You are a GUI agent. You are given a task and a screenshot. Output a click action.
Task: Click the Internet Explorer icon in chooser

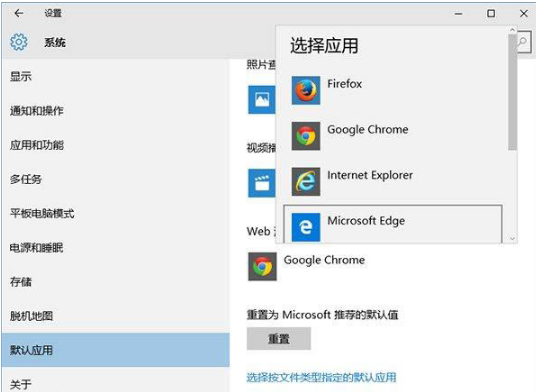[x=306, y=181]
